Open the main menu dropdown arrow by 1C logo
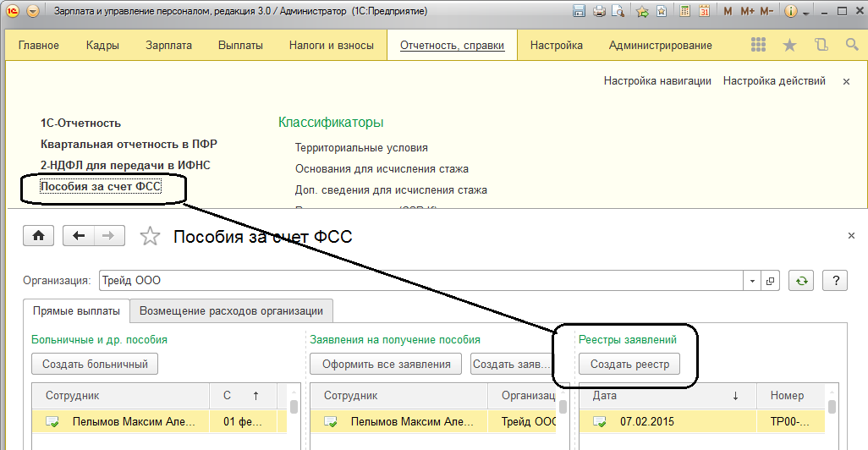The width and height of the screenshot is (868, 450). [33, 12]
